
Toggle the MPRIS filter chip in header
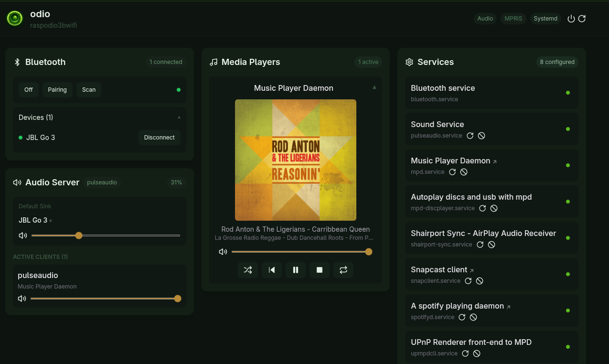click(x=513, y=19)
